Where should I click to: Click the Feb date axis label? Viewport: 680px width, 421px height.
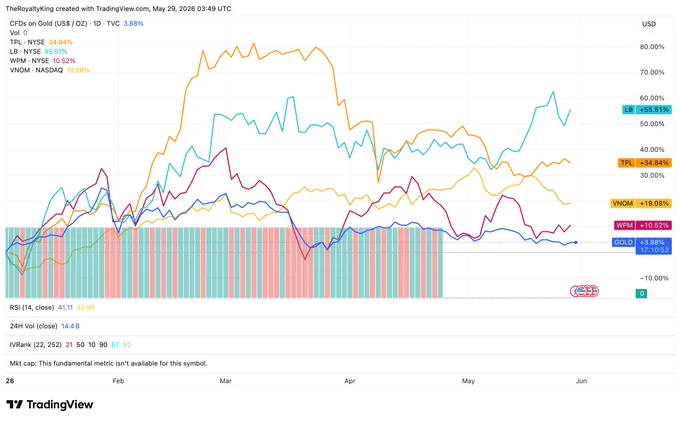[118, 381]
